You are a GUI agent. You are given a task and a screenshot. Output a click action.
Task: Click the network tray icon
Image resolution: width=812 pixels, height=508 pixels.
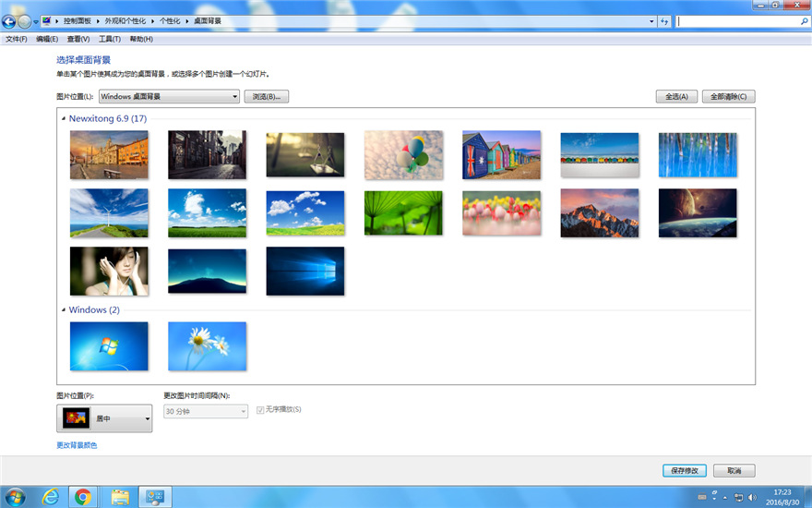point(738,498)
